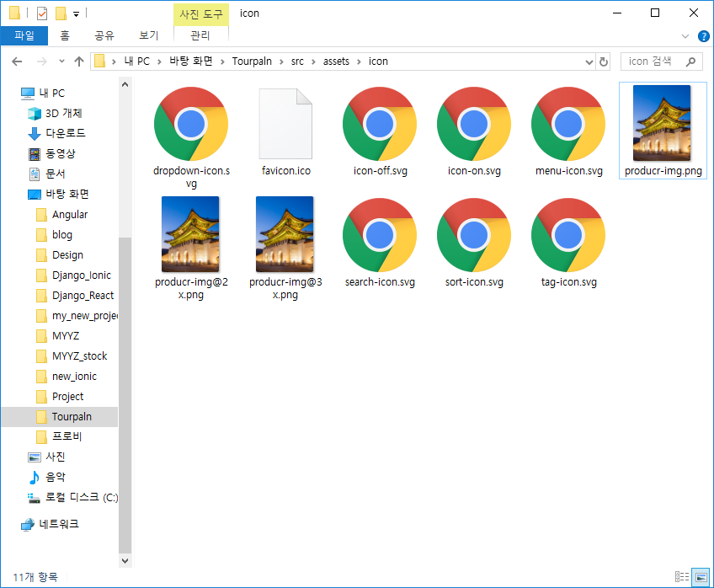Image resolution: width=714 pixels, height=588 pixels.
Task: Open address bar history dropdown
Action: (589, 61)
